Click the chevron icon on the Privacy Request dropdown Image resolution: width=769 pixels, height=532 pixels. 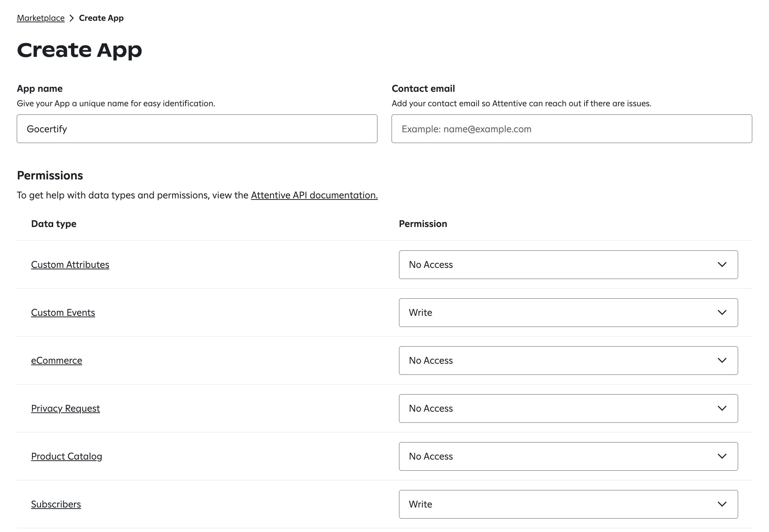coord(722,408)
